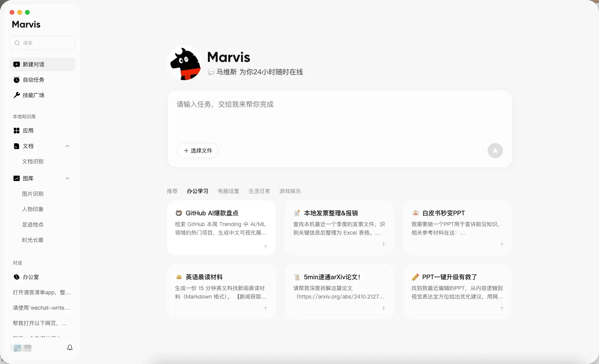The image size is (599, 364).
Task: Open notifications with the bell icon
Action: click(70, 347)
